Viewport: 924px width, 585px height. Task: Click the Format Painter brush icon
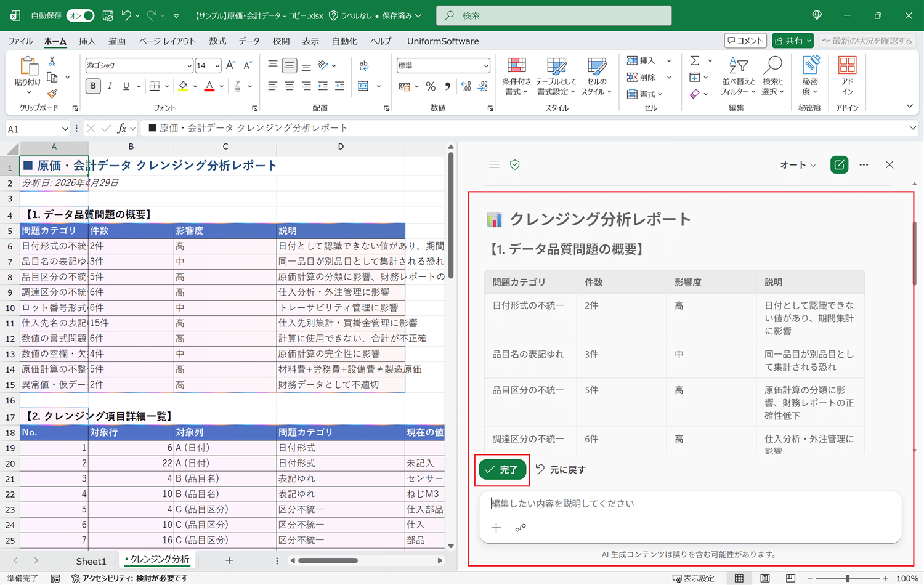[52, 94]
